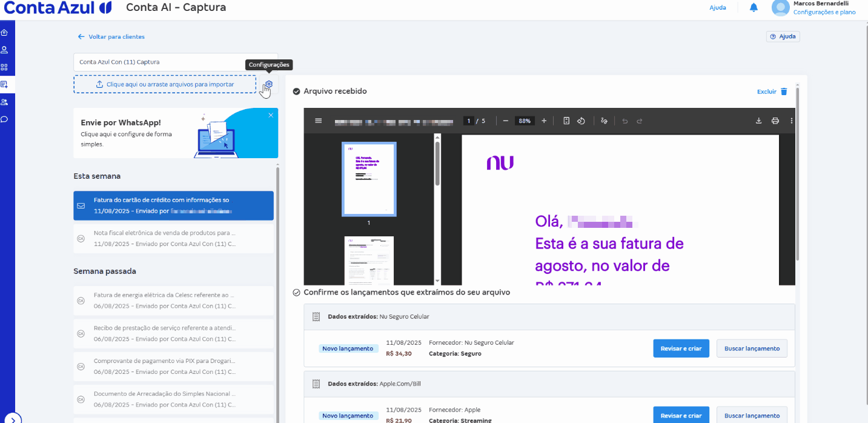Click the Ajuda button with question icon

(783, 36)
